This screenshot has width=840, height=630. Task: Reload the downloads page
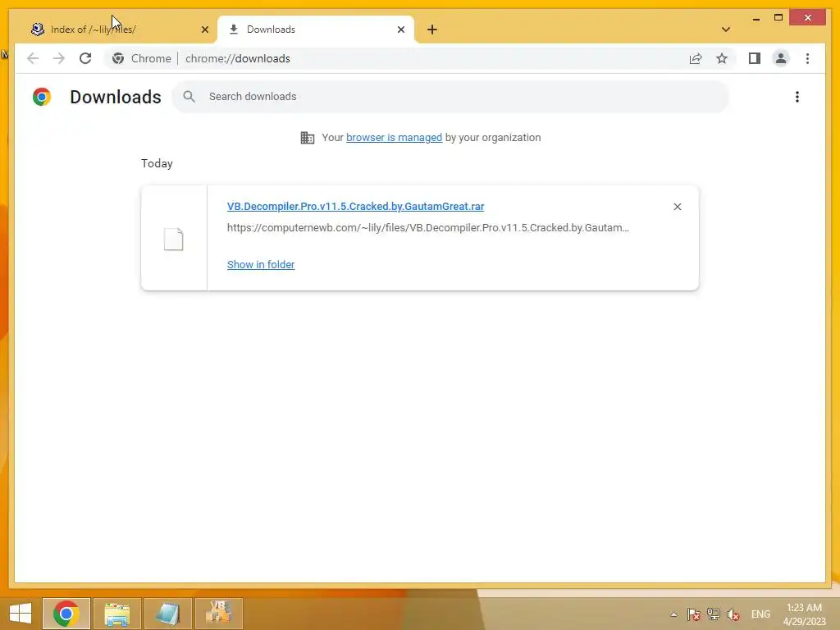coord(85,58)
